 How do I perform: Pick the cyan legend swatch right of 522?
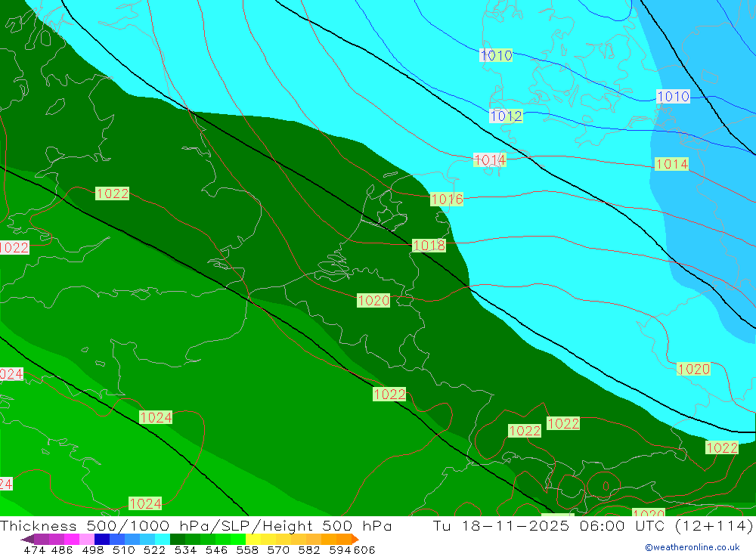(163, 539)
